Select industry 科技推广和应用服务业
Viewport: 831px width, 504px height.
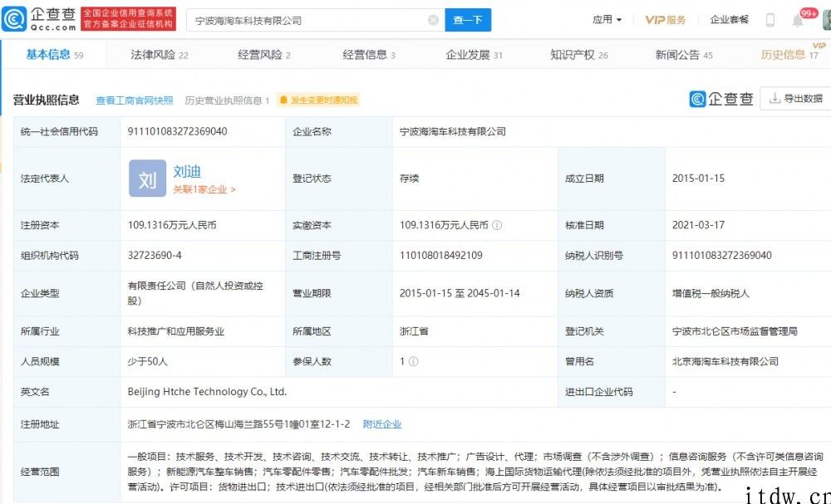tap(176, 331)
